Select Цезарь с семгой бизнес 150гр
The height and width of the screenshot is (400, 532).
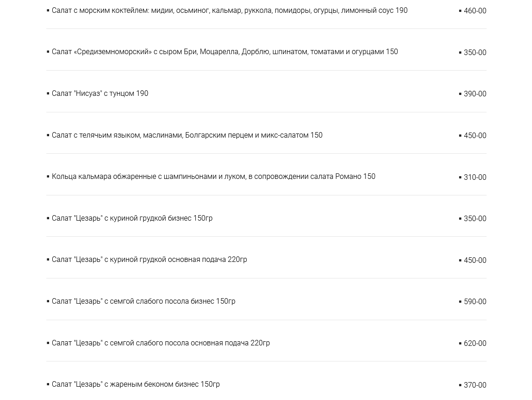coord(144,301)
